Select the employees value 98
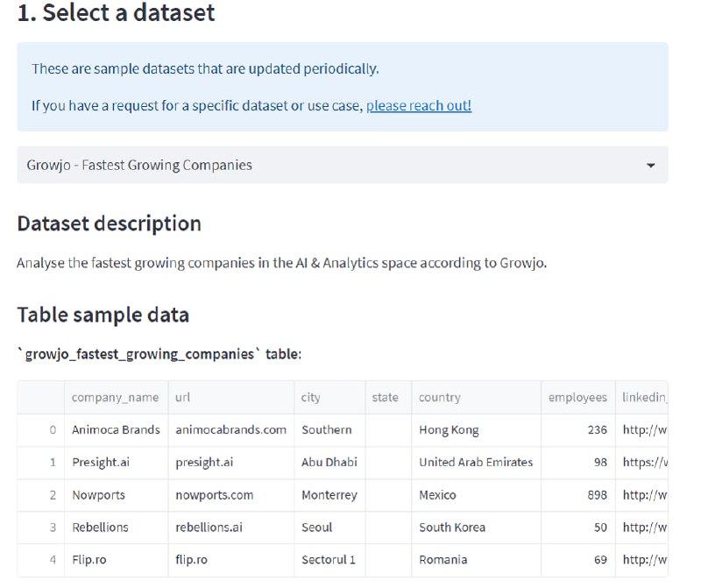Viewport: 701px width, 588px height. coord(578,463)
